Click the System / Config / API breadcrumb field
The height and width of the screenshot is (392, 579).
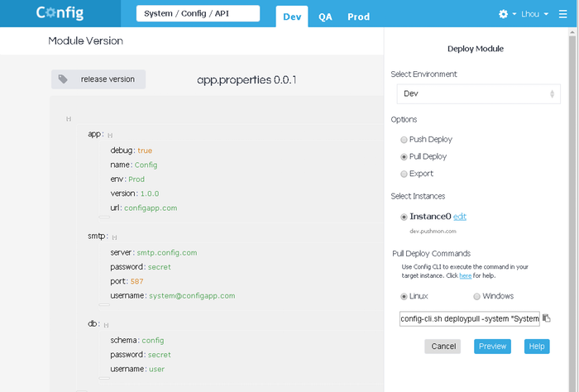(198, 13)
